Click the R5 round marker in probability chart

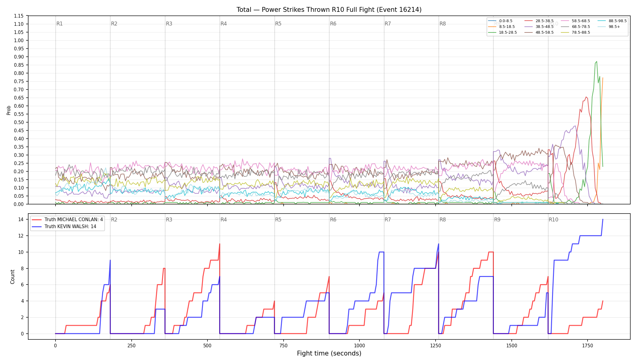[278, 24]
